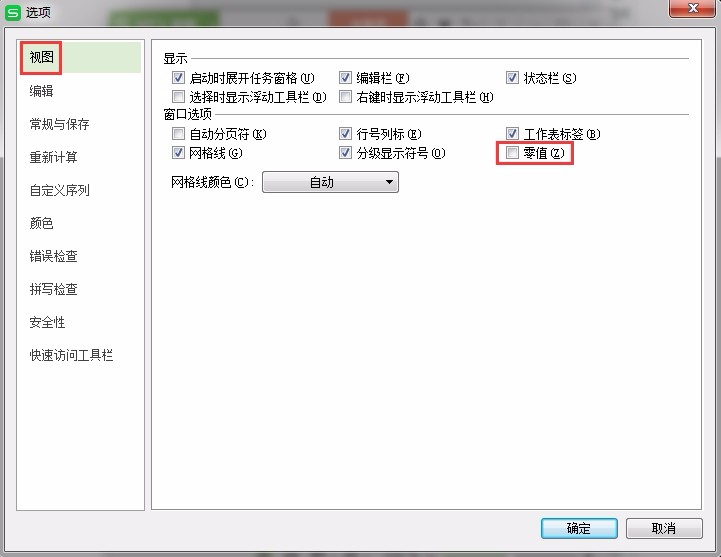Viewport: 721px width, 557px height.
Task: Toggle the 编辑栏 checkbox
Action: (x=345, y=78)
